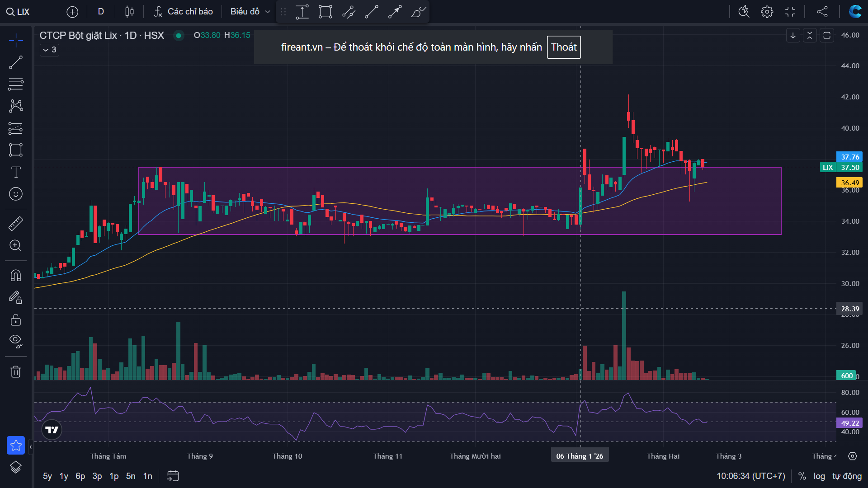Select the 6p time range

point(80,476)
